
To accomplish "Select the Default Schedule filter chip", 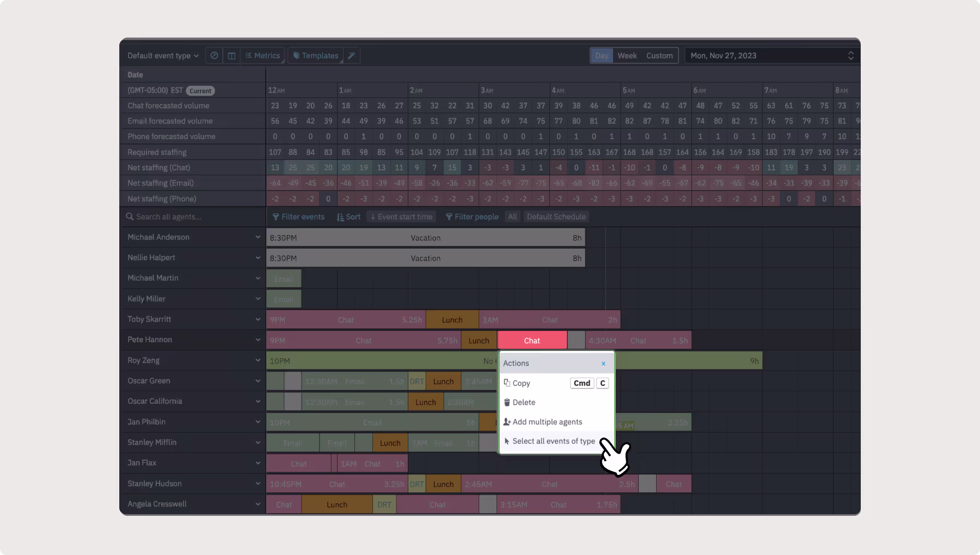I will 556,217.
